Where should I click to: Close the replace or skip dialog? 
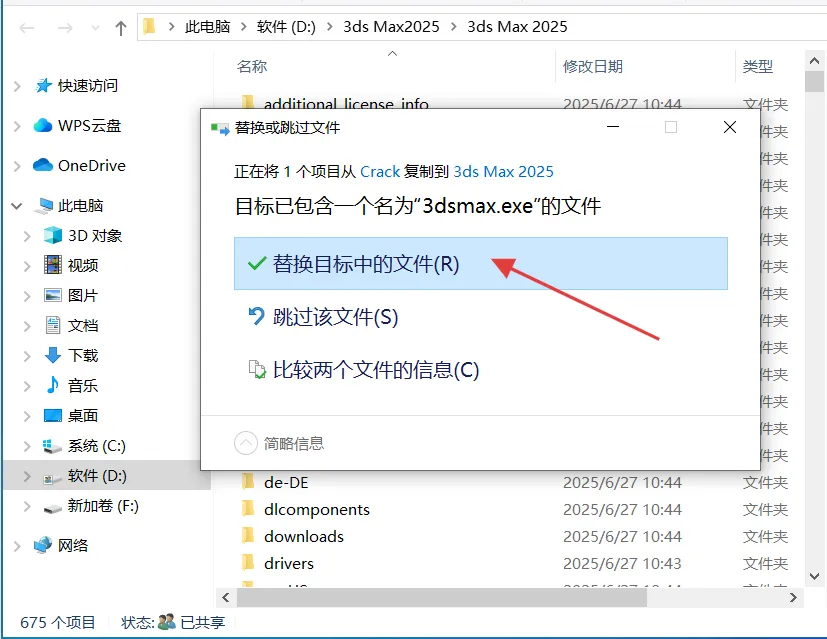pyautogui.click(x=730, y=127)
